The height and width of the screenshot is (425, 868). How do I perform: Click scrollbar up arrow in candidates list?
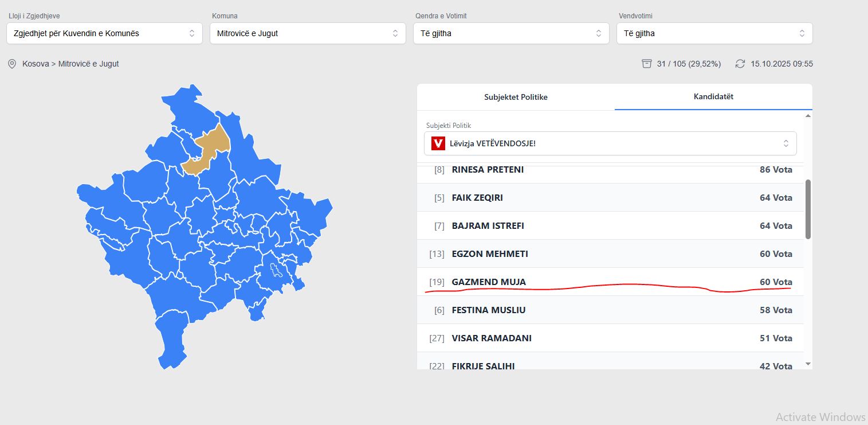808,116
